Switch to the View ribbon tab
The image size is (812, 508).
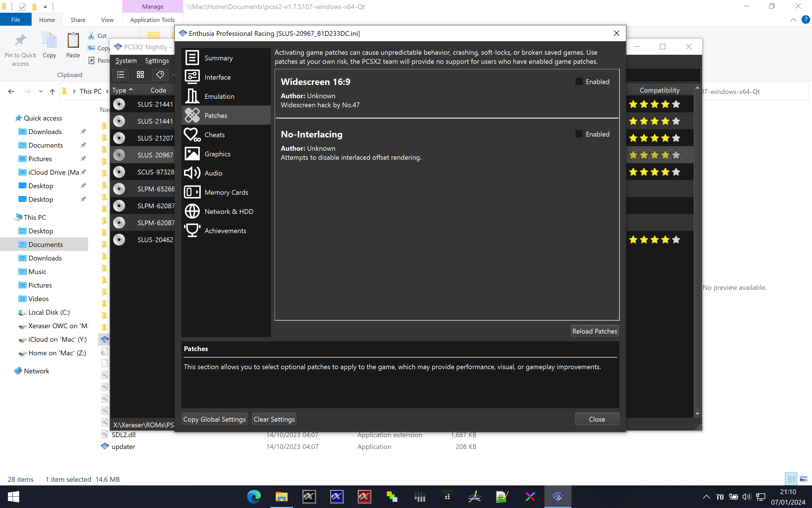[107, 20]
